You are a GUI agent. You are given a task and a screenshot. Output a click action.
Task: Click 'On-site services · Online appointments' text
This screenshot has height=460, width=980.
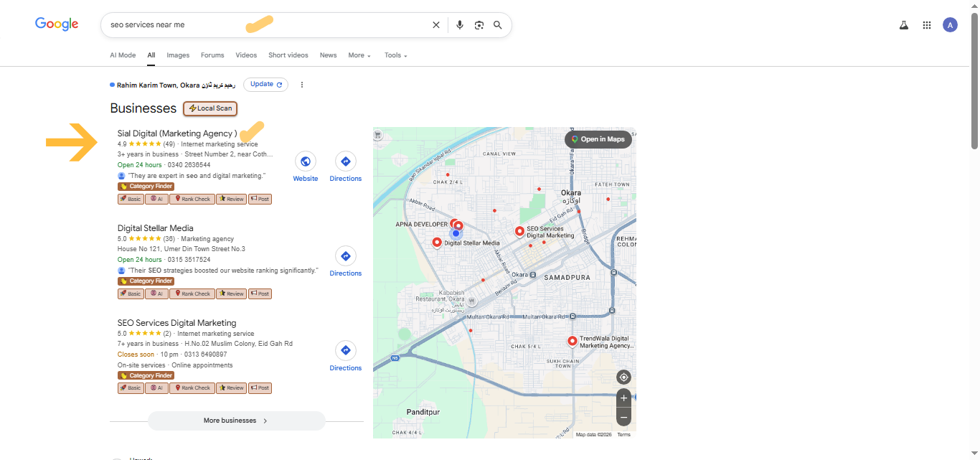(175, 365)
